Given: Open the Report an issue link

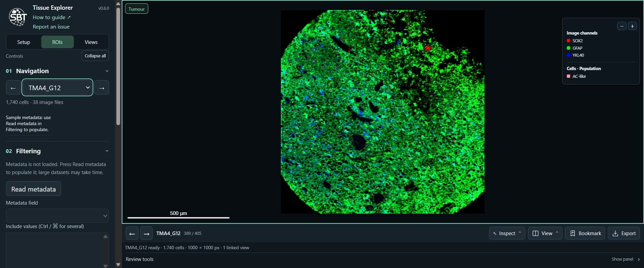Looking at the screenshot, I should point(51,27).
